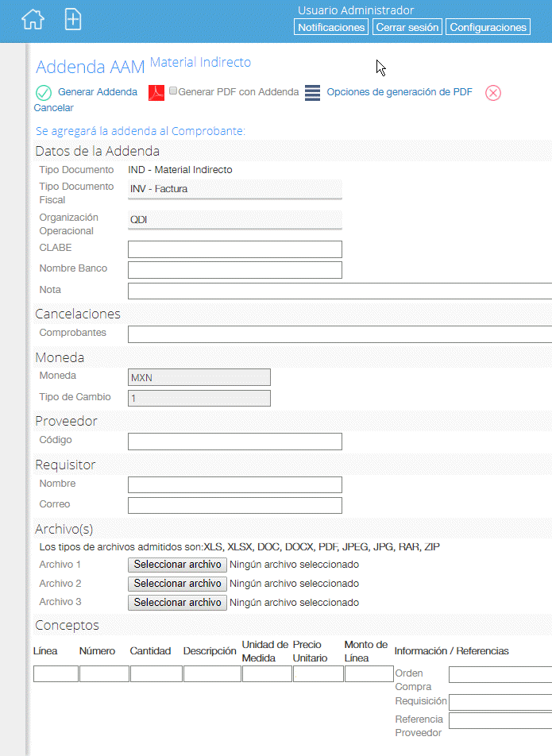Select file for Archivo 1
This screenshot has height=756, width=552.
coord(177,565)
